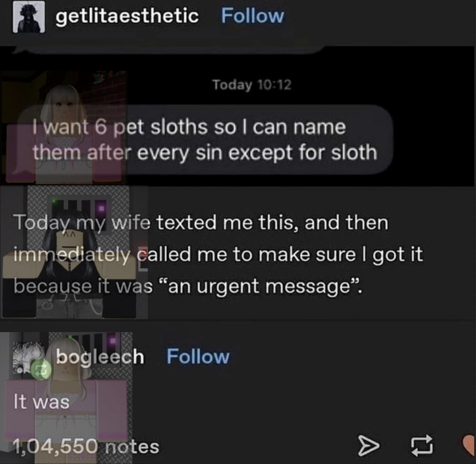Follow the bogleech blog

pyautogui.click(x=198, y=356)
